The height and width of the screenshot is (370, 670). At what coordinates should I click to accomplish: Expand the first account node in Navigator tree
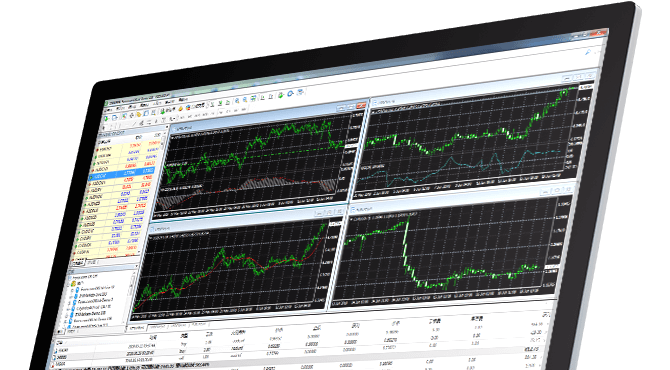[x=72, y=291]
